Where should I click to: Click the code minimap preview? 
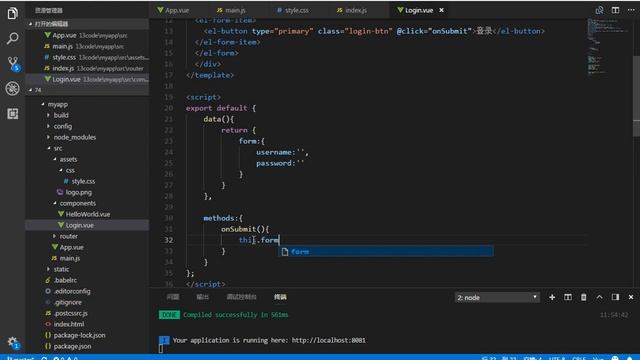click(x=607, y=47)
